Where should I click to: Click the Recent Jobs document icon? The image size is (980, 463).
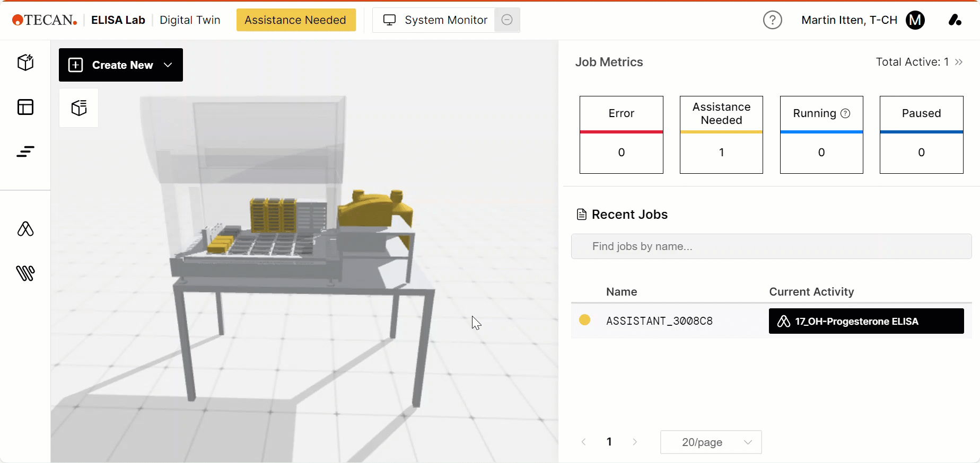point(582,215)
